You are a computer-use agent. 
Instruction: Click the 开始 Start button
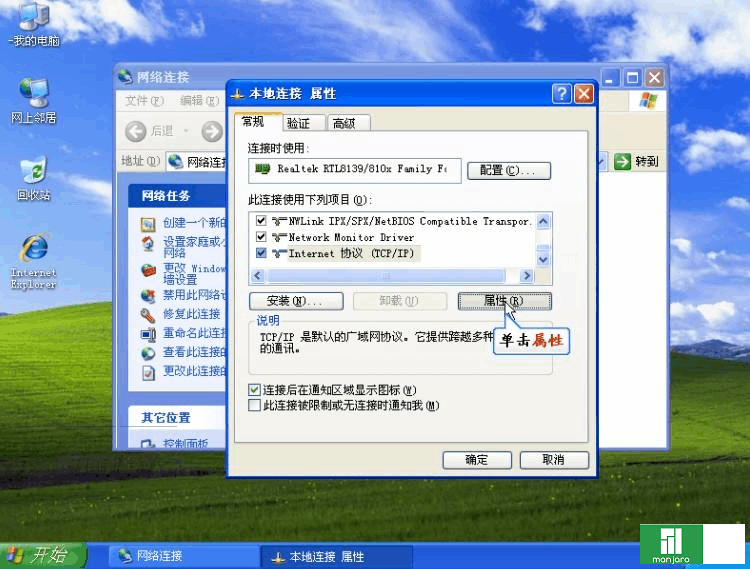pyautogui.click(x=42, y=556)
